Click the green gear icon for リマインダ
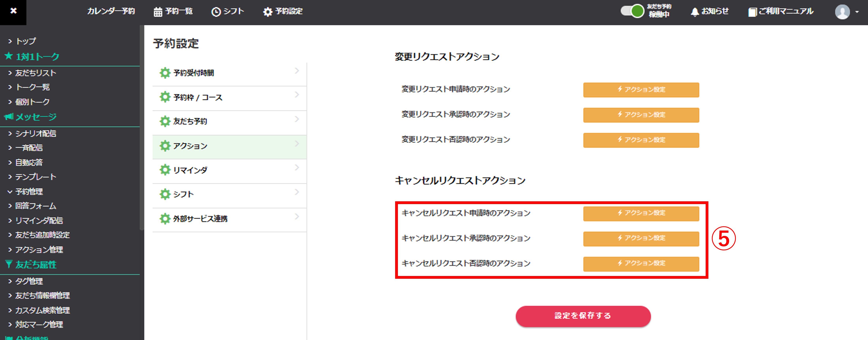The height and width of the screenshot is (340, 868). (x=165, y=170)
